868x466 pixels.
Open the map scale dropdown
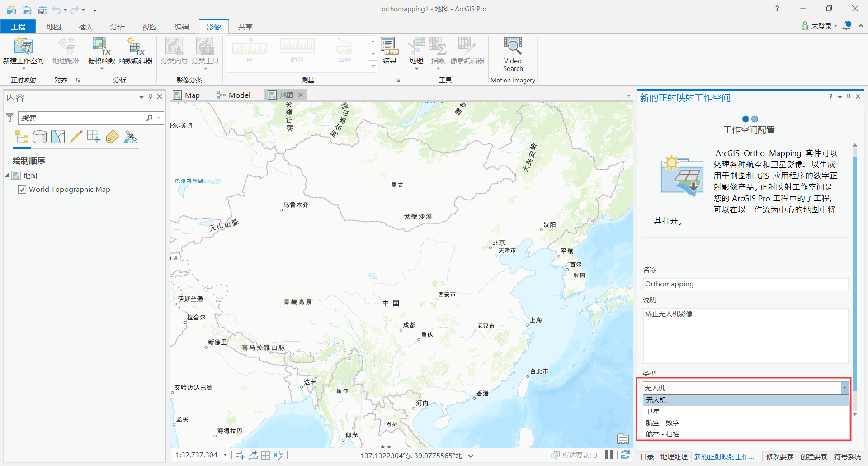coord(226,455)
